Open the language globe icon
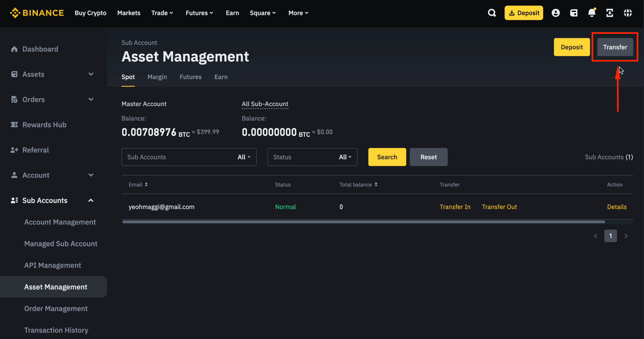Screen dimensions: 644x339 [628, 13]
